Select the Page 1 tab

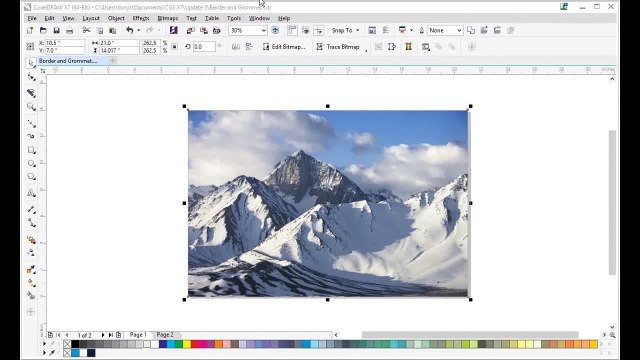point(138,335)
